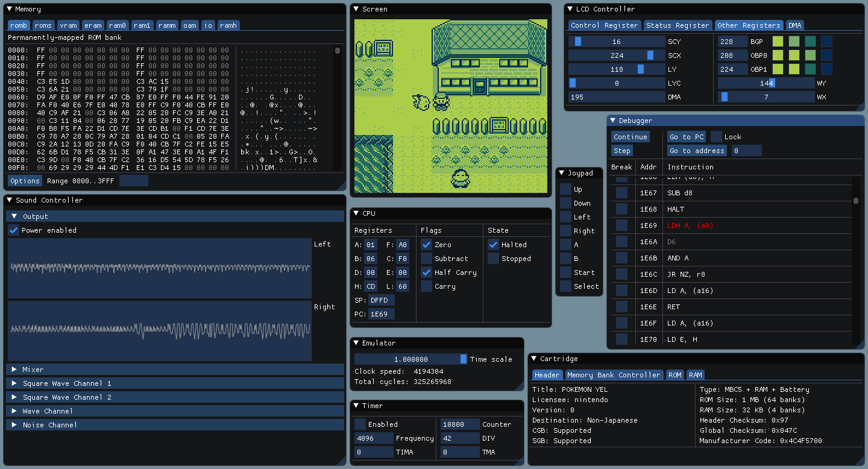Switch to the roms memory tab

43,25
